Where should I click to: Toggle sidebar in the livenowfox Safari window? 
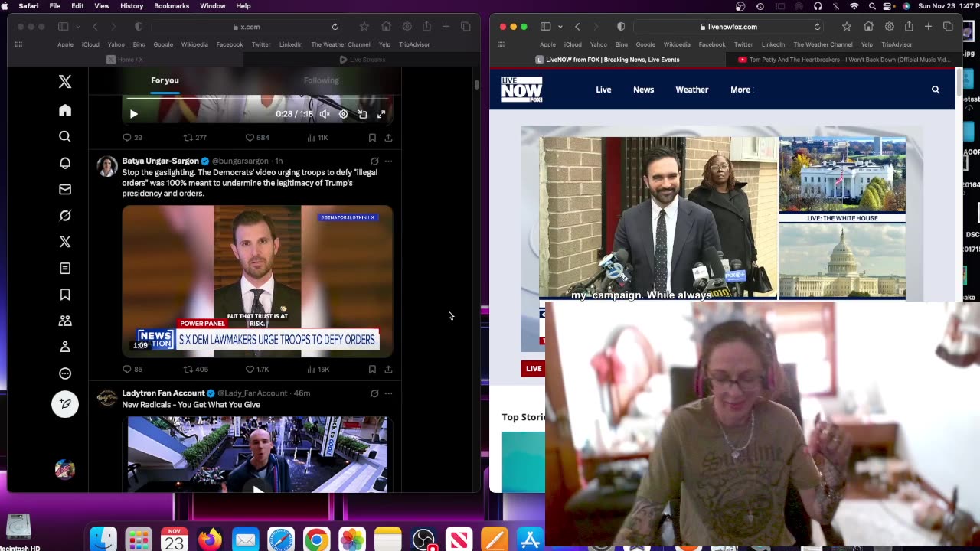pyautogui.click(x=545, y=27)
